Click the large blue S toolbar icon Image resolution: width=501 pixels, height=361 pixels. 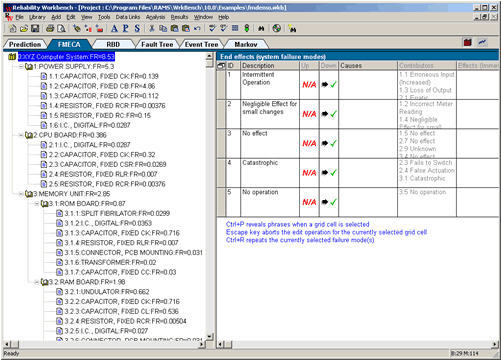(x=137, y=29)
